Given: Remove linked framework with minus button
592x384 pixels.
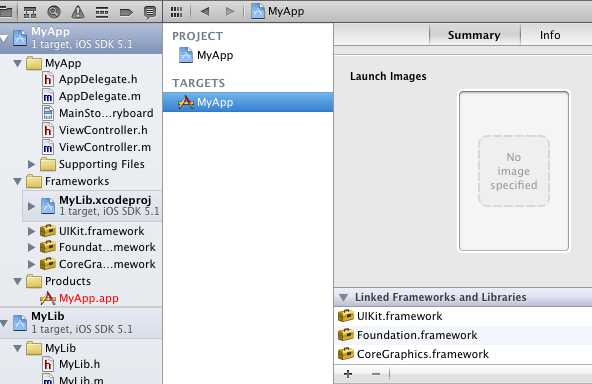Looking at the screenshot, I should [376, 374].
